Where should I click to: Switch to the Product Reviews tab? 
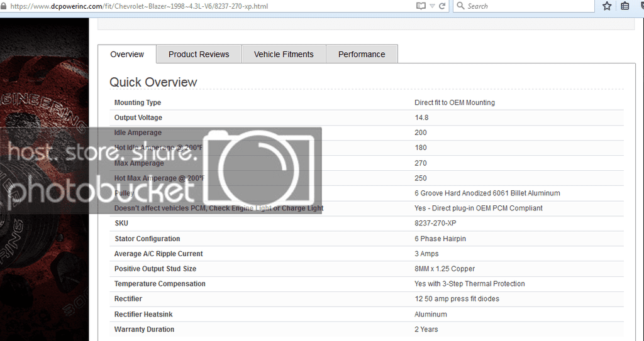[199, 54]
